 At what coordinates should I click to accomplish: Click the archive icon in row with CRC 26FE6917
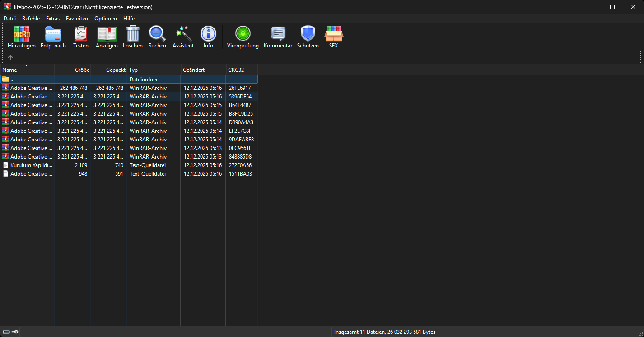pos(6,88)
